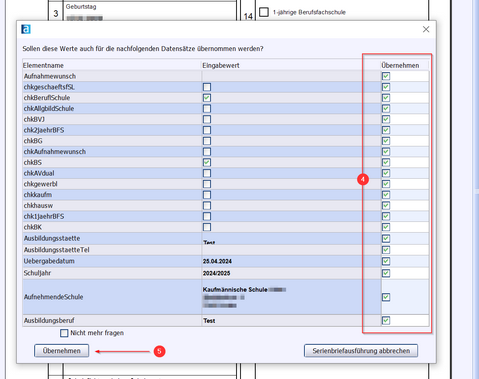Toggle Eingabewert checkbox for chkAVdual
Image resolution: width=479 pixels, height=379 pixels.
click(x=207, y=173)
